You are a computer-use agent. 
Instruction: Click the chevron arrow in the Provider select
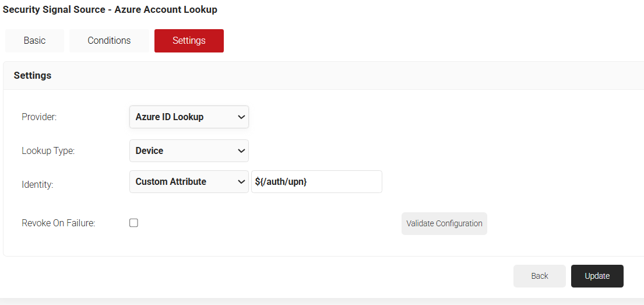(241, 117)
